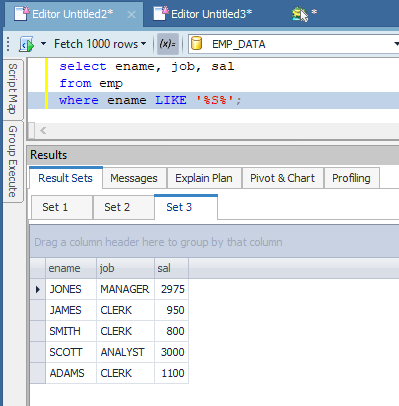Open the Pivot & Chart tab
Screen dimensions: 399x406
click(282, 178)
